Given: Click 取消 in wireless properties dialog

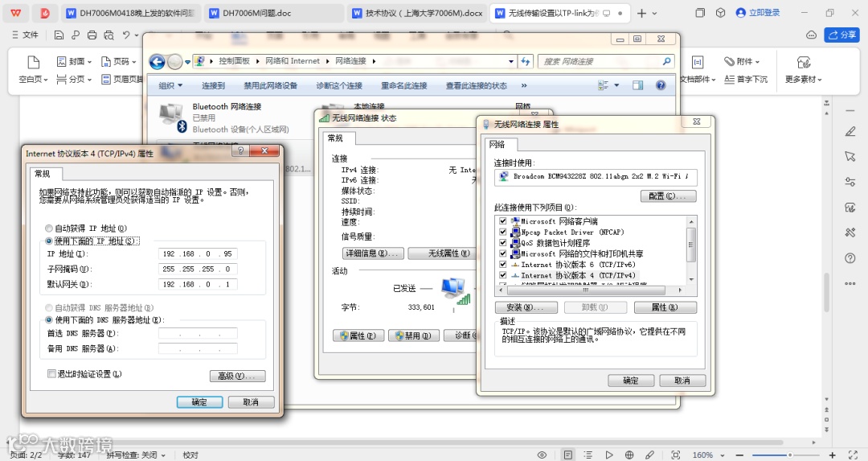Looking at the screenshot, I should pos(682,381).
